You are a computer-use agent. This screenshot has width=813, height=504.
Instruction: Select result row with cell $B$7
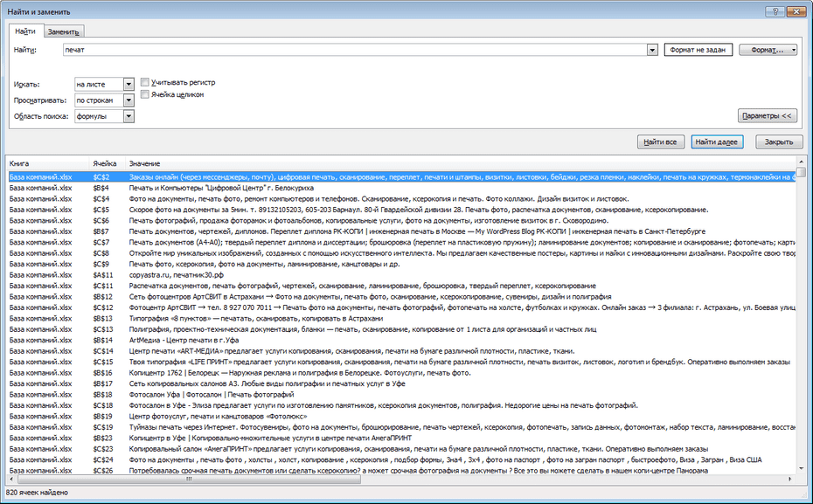click(x=401, y=231)
